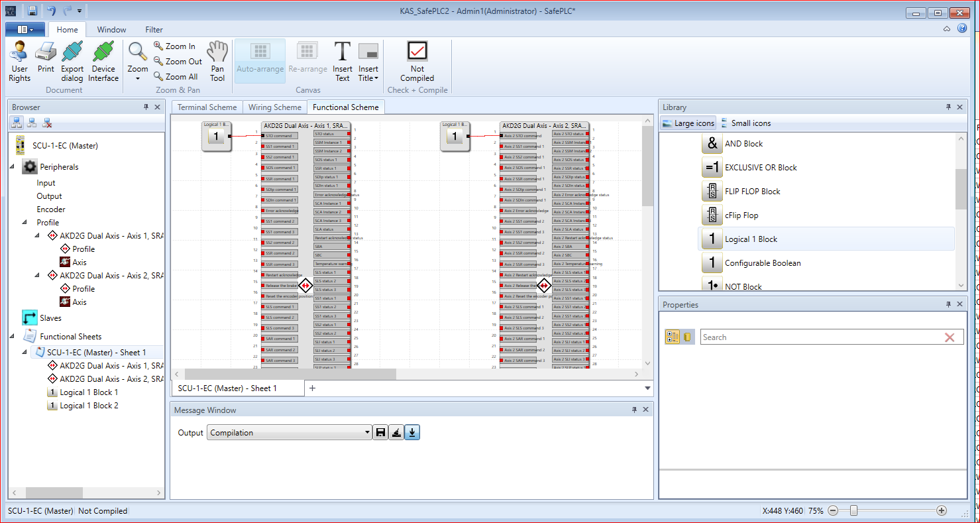Choose the FLIP FLOP Block icon
The image size is (980, 523).
(712, 192)
